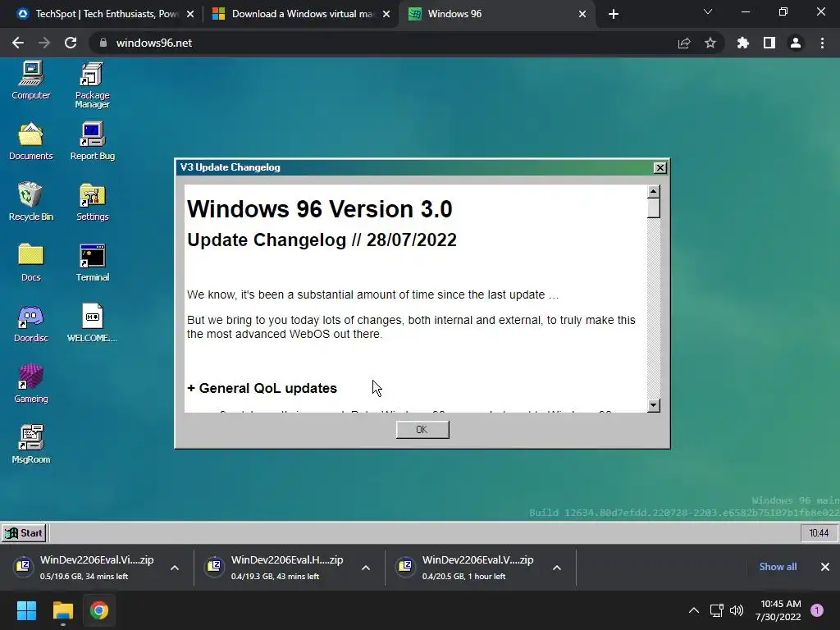Viewport: 840px width, 630px height.
Task: Bookmark this page with the star
Action: 710,43
